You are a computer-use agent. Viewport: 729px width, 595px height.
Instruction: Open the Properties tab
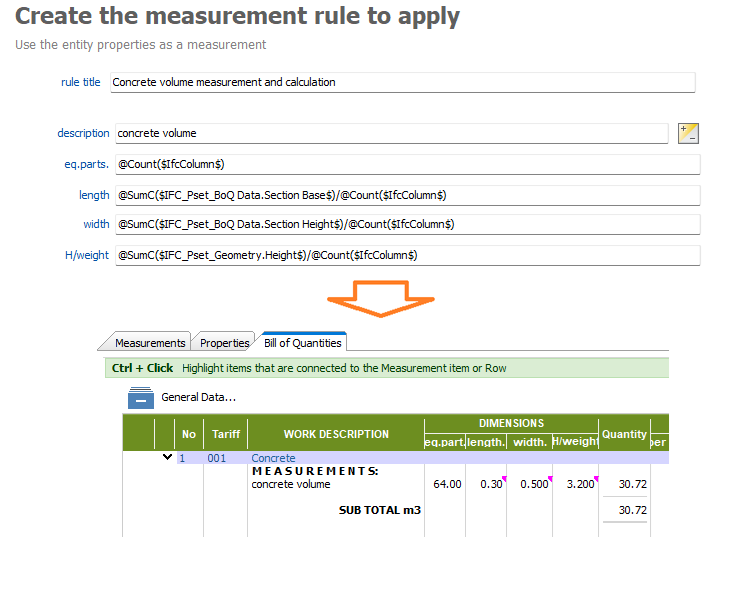pyautogui.click(x=224, y=343)
